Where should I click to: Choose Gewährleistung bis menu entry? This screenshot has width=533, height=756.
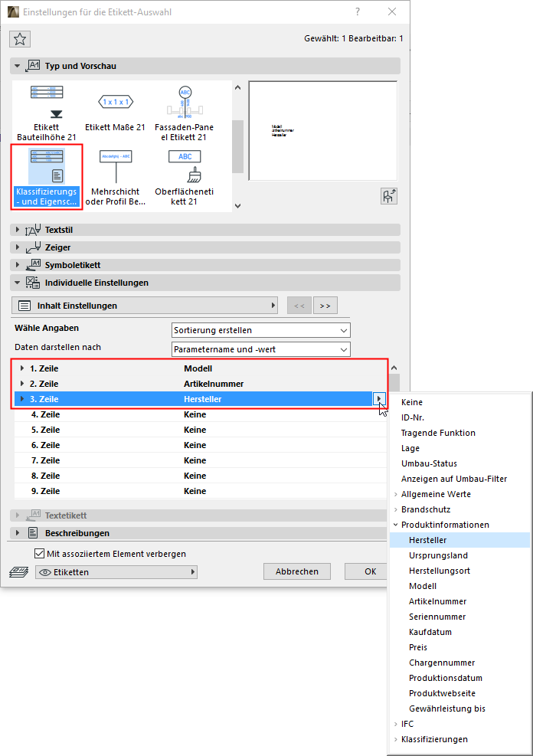459,709
